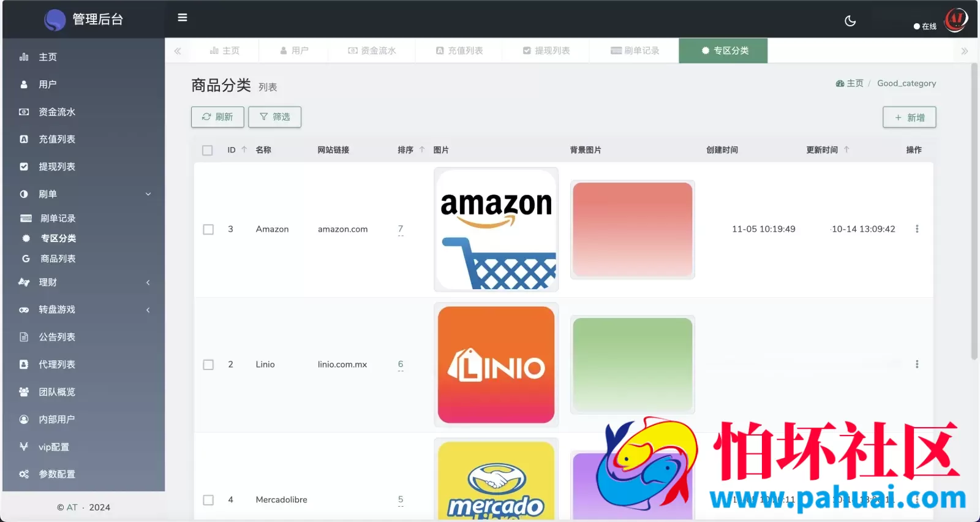980x522 pixels.
Task: Click the 公告列表 document icon
Action: coord(24,337)
